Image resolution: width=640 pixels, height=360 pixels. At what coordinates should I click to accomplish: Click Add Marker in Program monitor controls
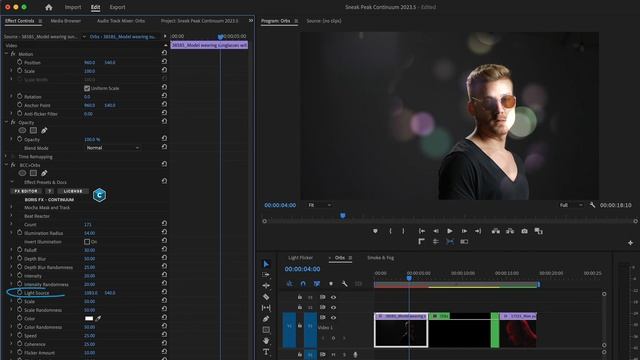pyautogui.click(x=375, y=231)
